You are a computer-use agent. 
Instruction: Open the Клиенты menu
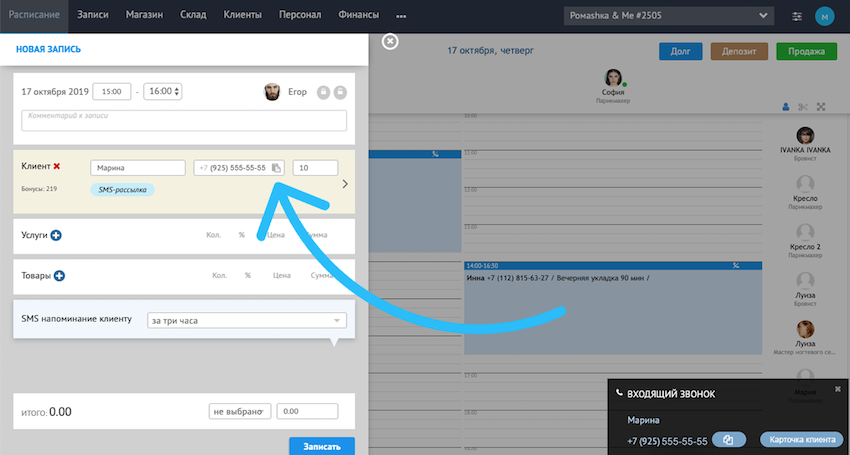[242, 16]
